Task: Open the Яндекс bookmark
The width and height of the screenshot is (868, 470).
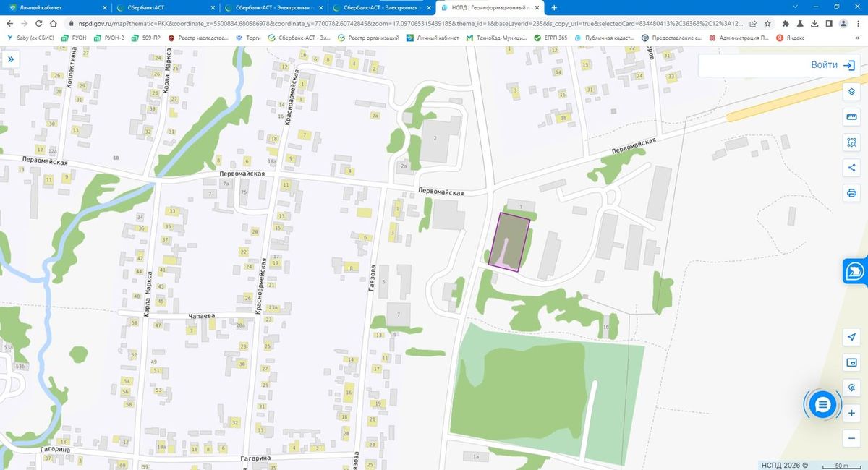Action: pos(791,38)
